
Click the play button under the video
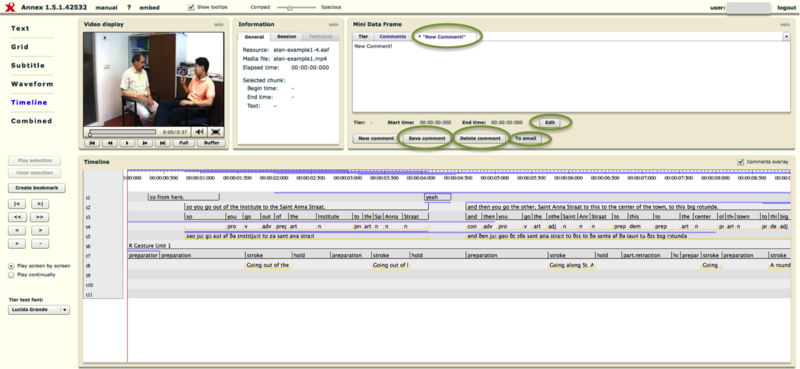coord(127,143)
